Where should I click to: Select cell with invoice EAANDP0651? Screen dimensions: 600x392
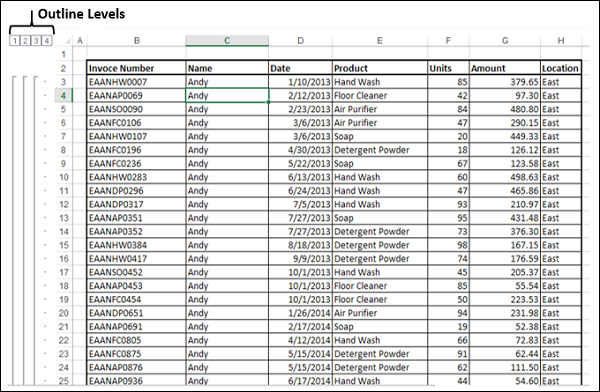[137, 313]
